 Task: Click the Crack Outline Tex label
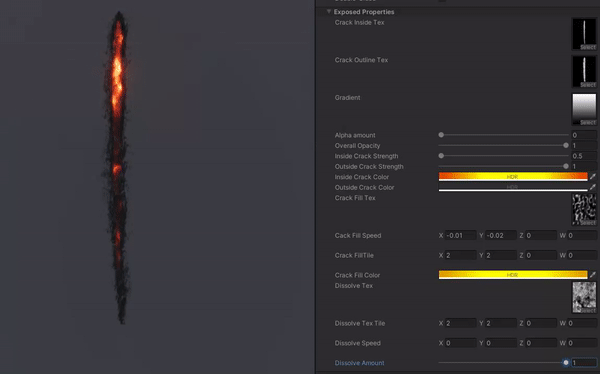tap(361, 60)
